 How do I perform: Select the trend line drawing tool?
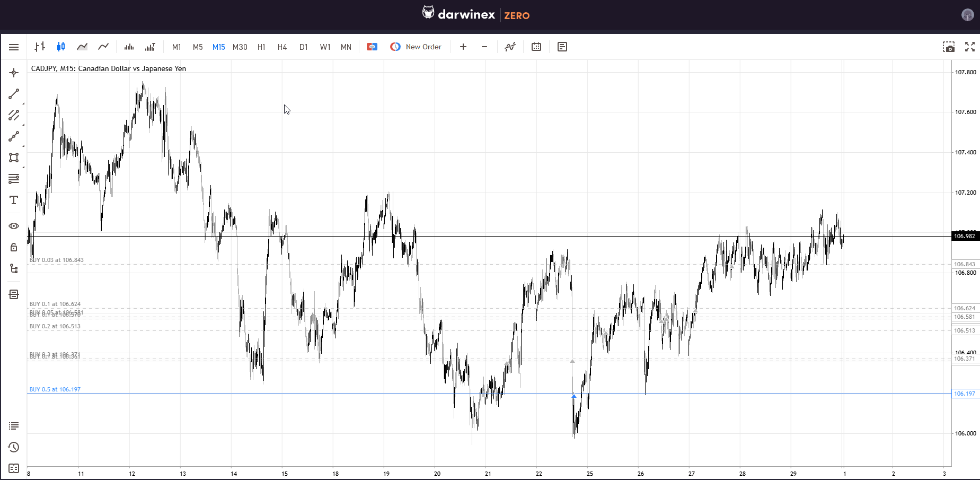point(14,94)
